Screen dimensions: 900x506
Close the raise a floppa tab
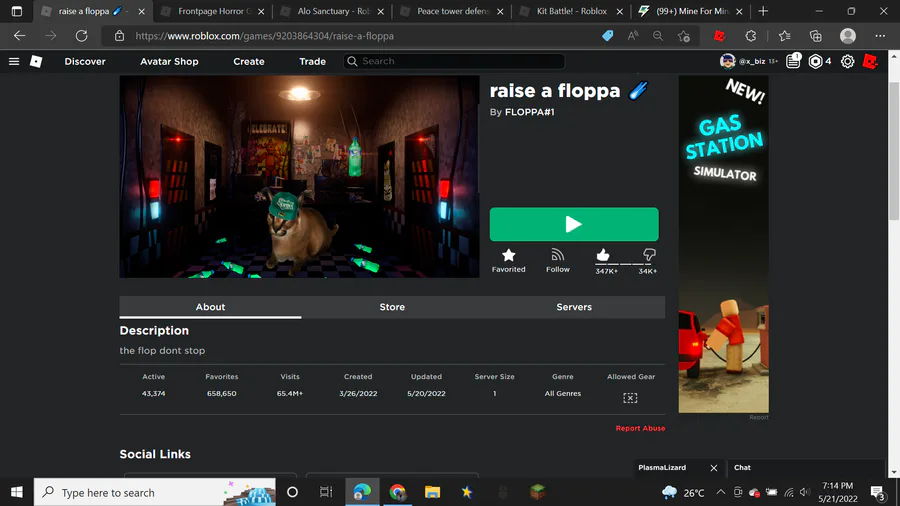point(141,11)
